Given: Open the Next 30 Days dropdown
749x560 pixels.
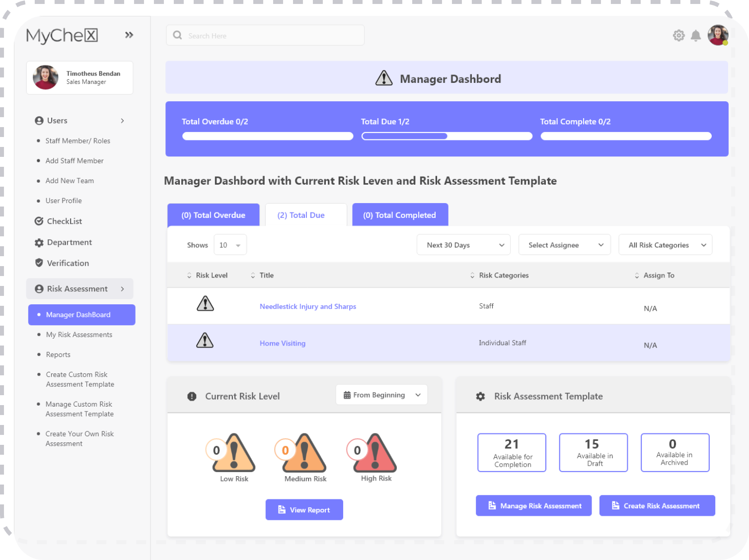Looking at the screenshot, I should click(463, 245).
